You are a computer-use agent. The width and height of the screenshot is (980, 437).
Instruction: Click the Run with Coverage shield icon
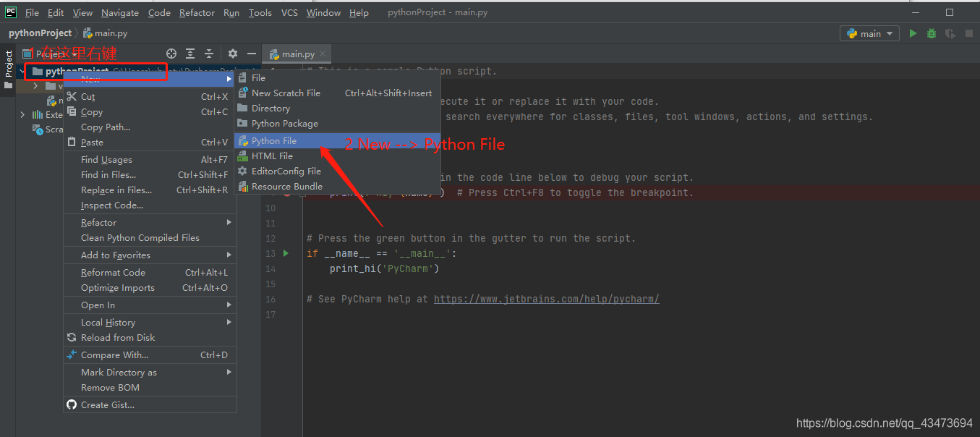click(950, 33)
